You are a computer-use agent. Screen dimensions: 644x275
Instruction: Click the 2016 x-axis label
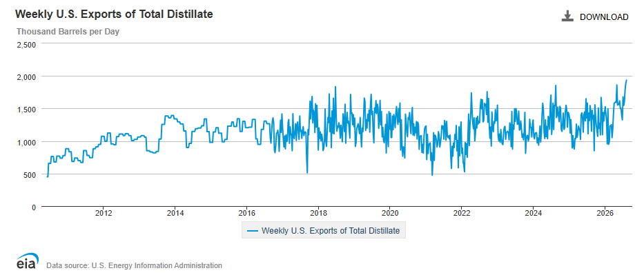(x=246, y=214)
